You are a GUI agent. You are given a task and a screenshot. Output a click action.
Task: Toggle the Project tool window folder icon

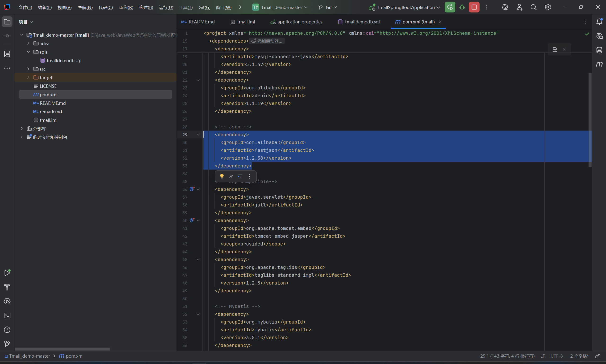7,22
